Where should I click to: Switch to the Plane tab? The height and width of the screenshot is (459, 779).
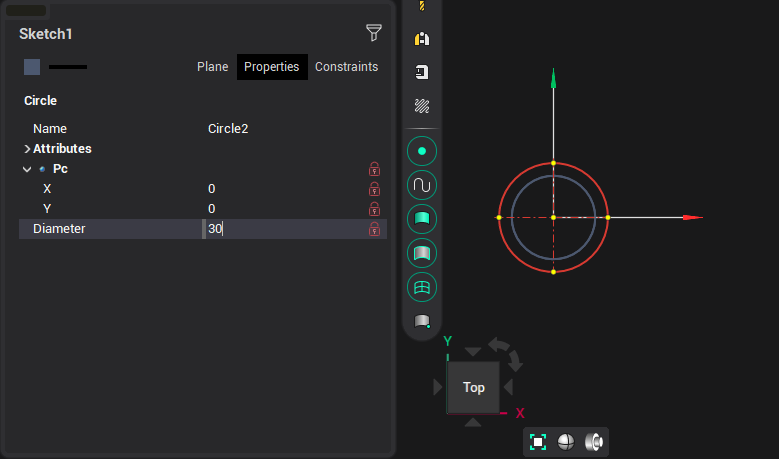point(212,67)
